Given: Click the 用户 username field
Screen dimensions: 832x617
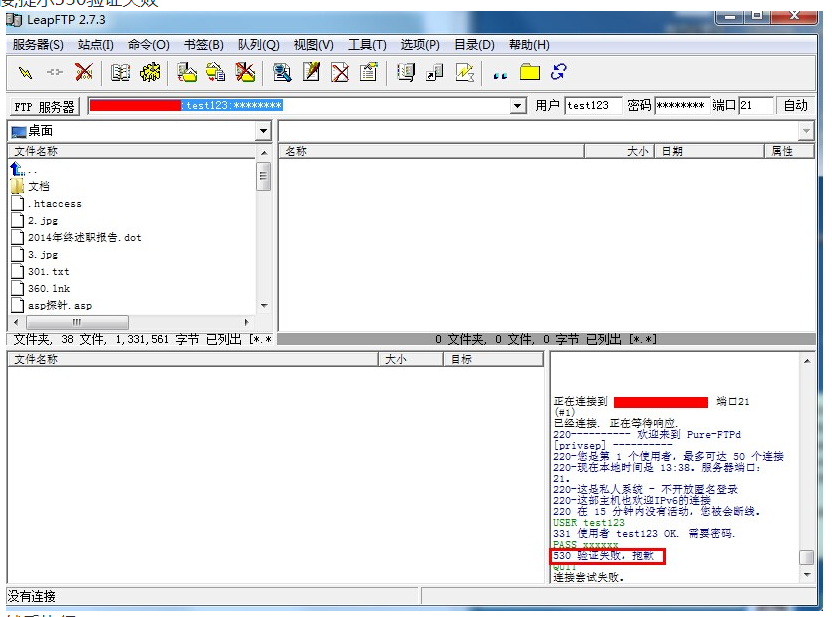Looking at the screenshot, I should pos(593,106).
